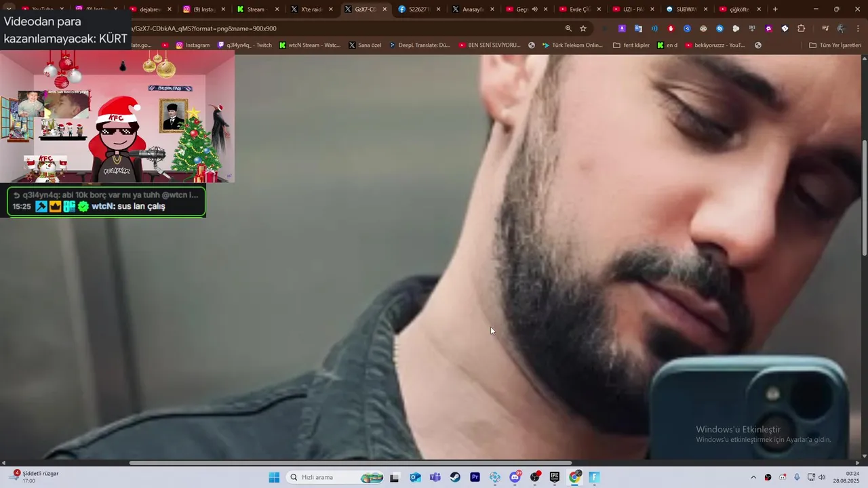Open the Chrome extensions puzzle icon

802,28
